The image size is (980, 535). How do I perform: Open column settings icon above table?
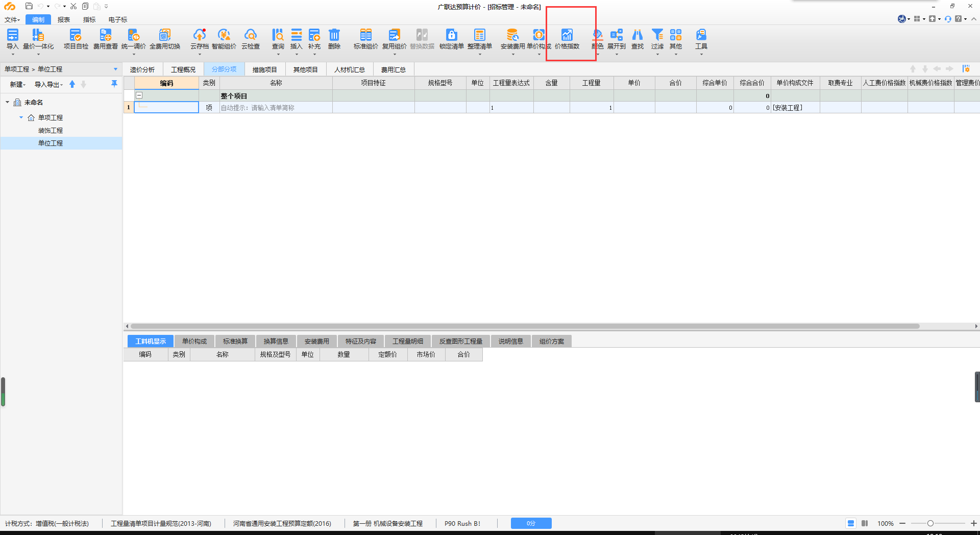[x=966, y=69]
